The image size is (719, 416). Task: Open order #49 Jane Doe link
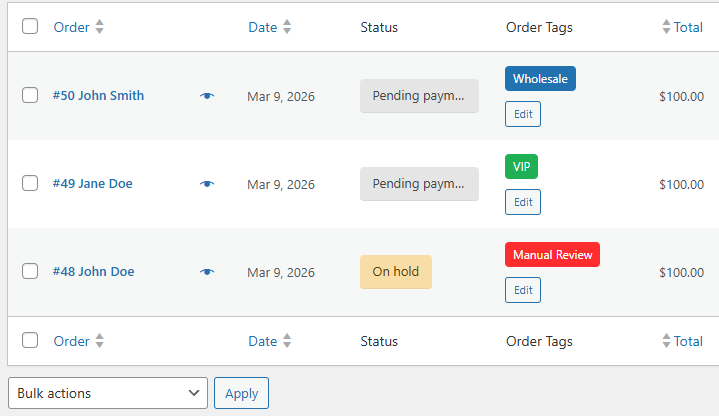[x=93, y=183]
